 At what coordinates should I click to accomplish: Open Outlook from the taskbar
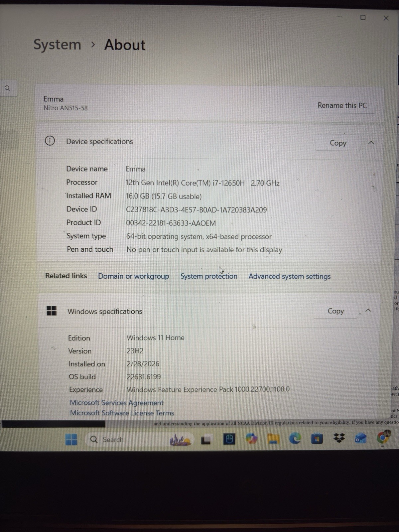pyautogui.click(x=361, y=439)
